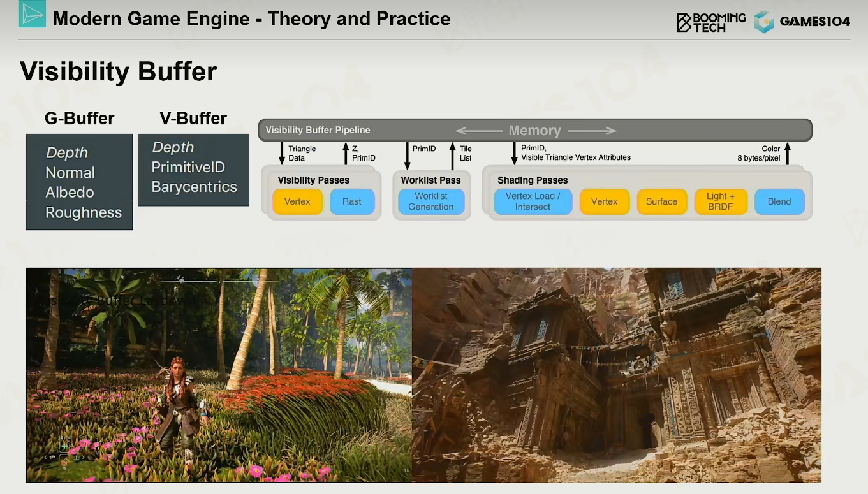This screenshot has width=868, height=494.
Task: Click the 'Visibility Buffer Pipeline' bar label
Action: (x=318, y=130)
